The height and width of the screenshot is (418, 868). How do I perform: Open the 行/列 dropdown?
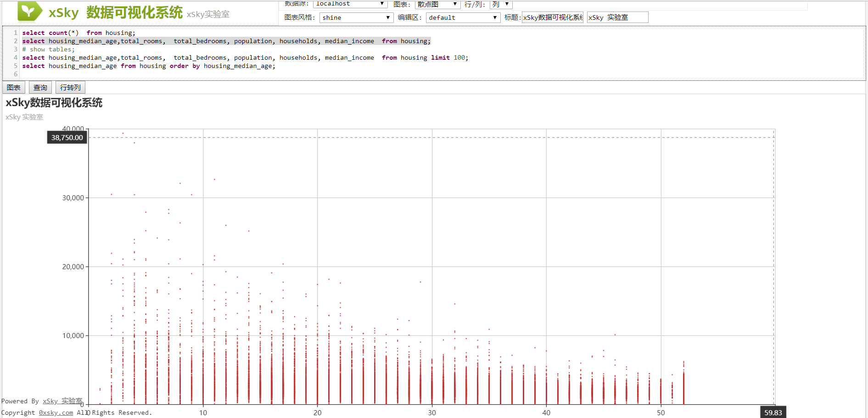(x=500, y=4)
